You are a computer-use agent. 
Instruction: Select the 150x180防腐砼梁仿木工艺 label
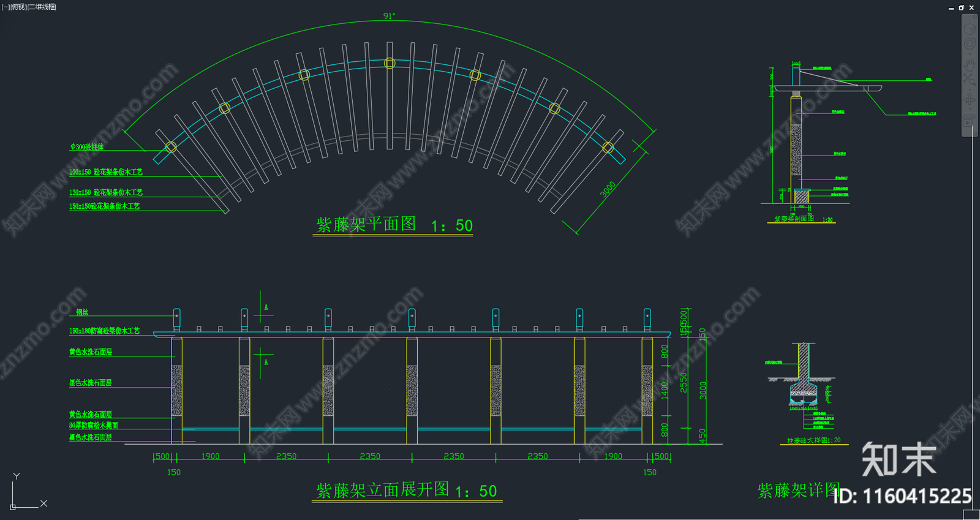coord(104,331)
